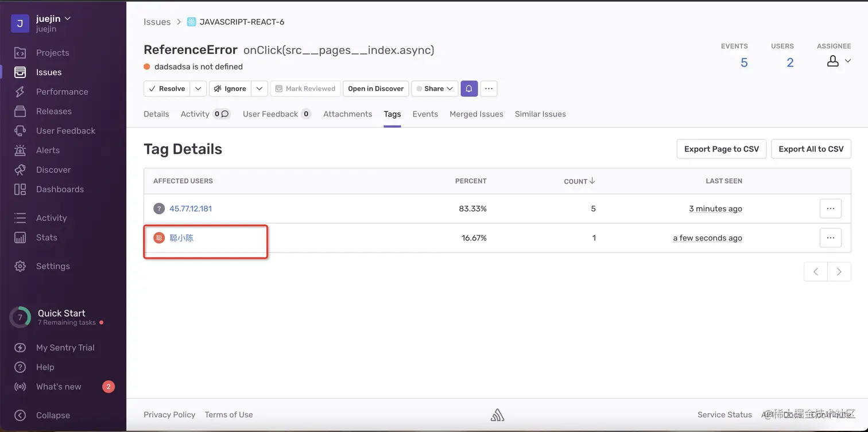Click the Collapse sidebar arrow icon
The width and height of the screenshot is (868, 432).
[x=20, y=415]
